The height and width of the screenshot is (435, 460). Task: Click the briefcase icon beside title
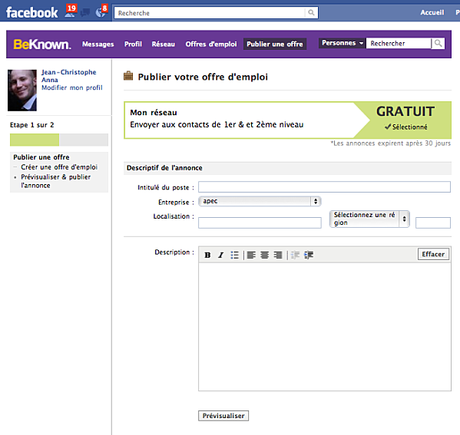point(128,76)
